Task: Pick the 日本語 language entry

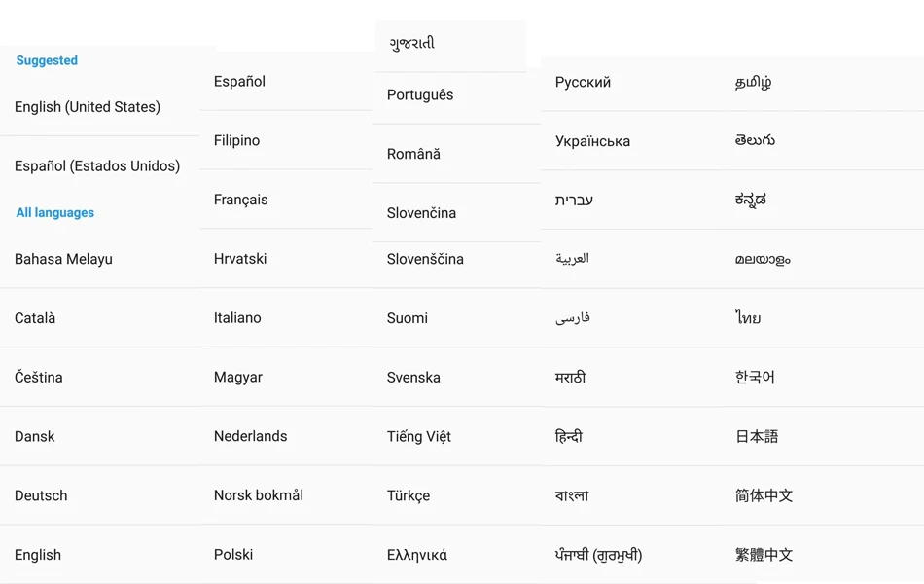Action: (x=757, y=436)
